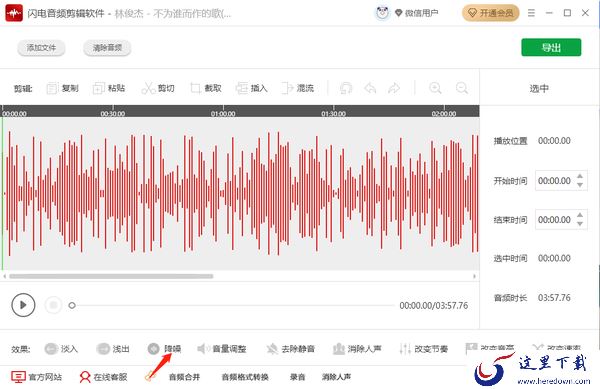This screenshot has width=600, height=389.
Task: Open the 在线客服 support link
Action: (103, 377)
